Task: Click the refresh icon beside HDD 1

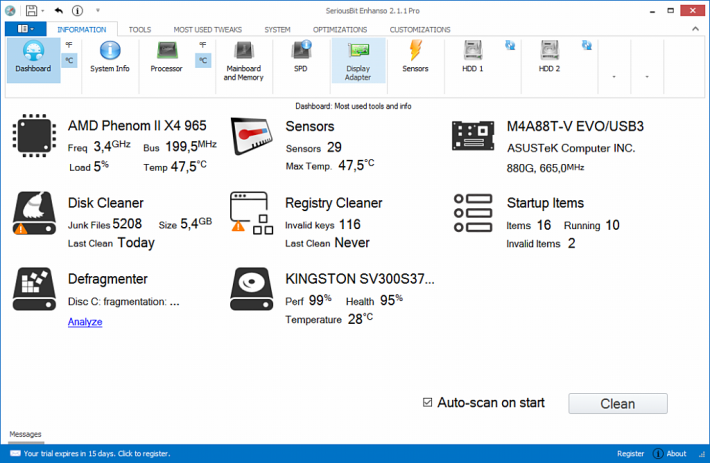Action: 510,45
